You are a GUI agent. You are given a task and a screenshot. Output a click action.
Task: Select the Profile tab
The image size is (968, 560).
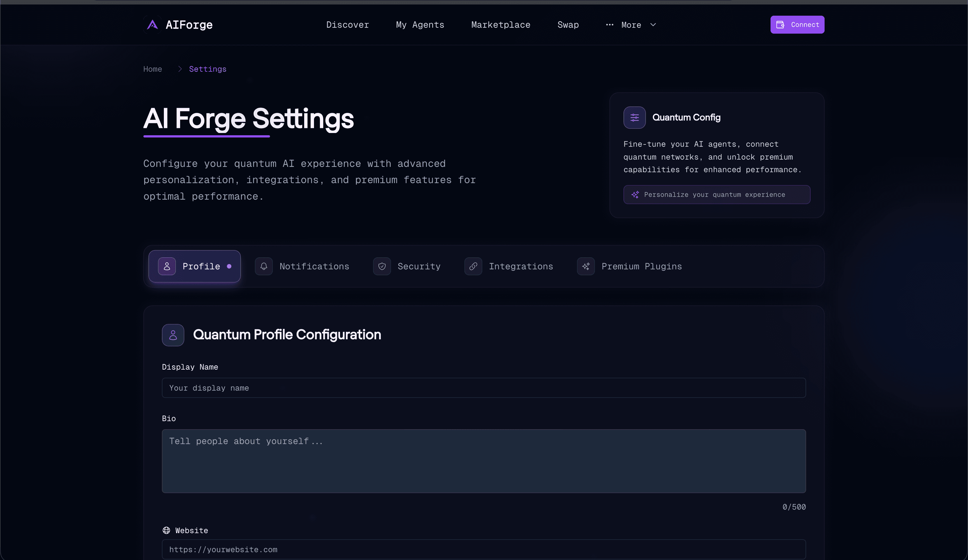tap(194, 266)
